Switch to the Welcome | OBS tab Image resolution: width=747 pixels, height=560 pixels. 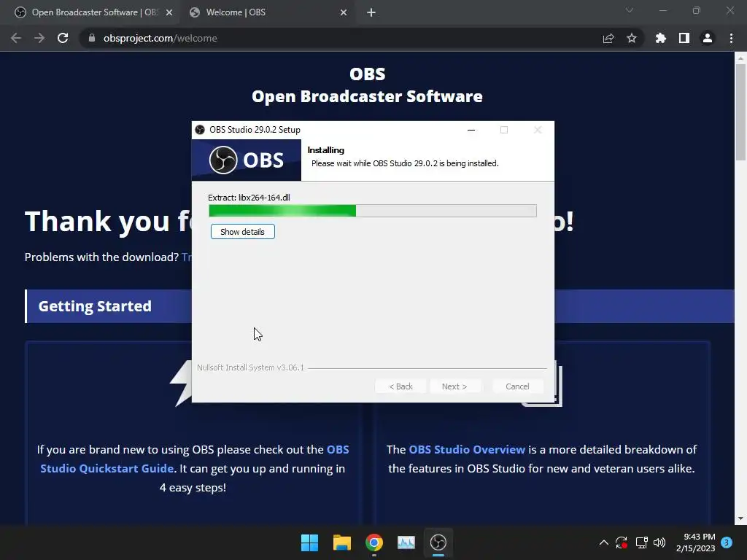click(x=266, y=12)
